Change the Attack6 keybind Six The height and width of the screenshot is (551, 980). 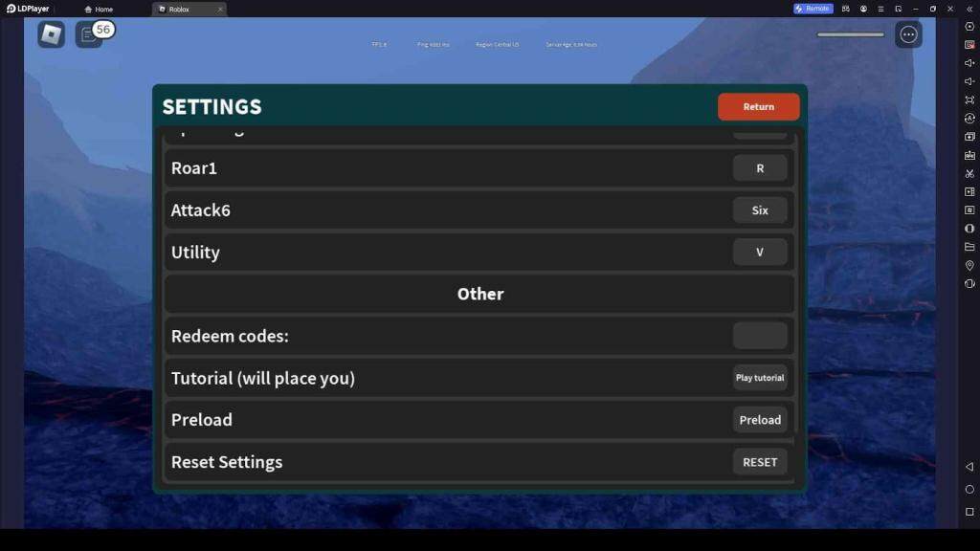(x=759, y=209)
